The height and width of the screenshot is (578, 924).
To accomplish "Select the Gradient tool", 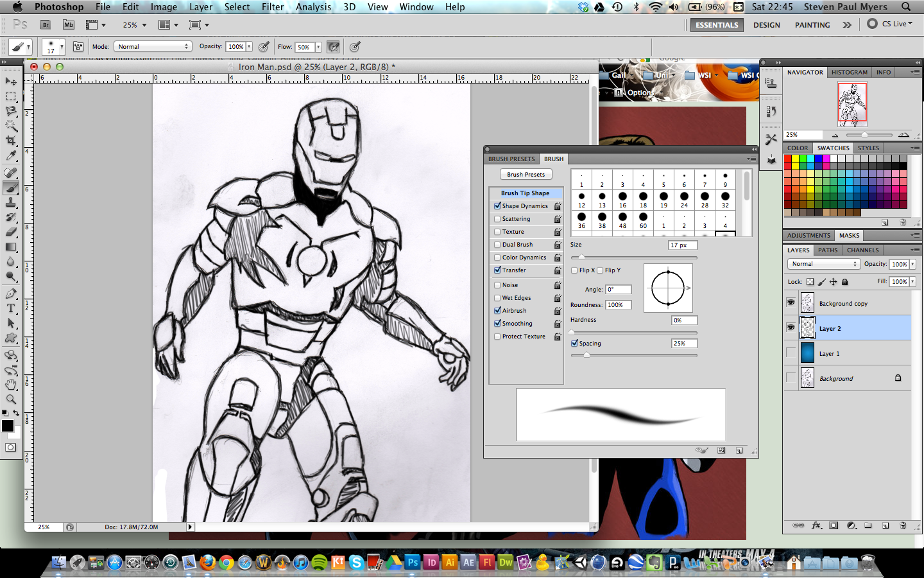I will click(x=11, y=247).
